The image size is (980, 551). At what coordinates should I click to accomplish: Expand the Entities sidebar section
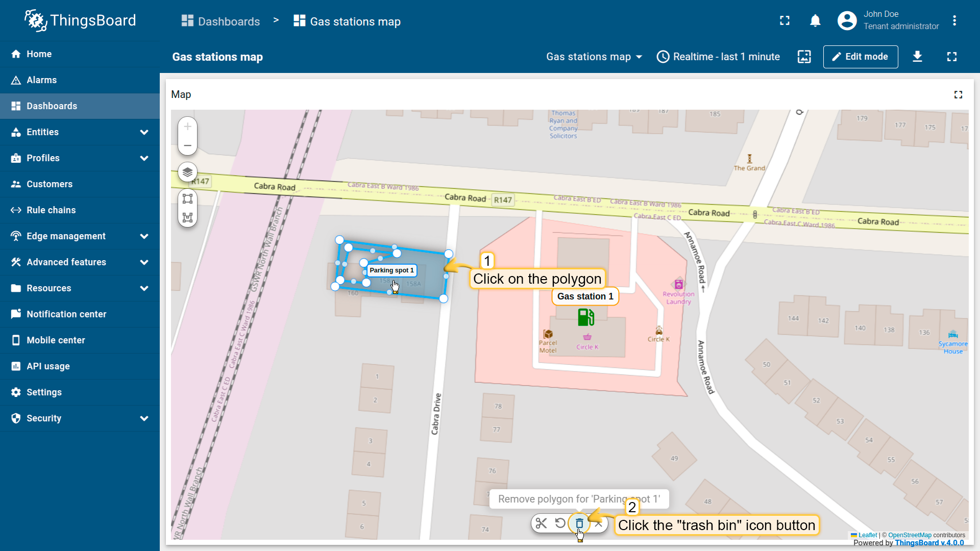(144, 132)
